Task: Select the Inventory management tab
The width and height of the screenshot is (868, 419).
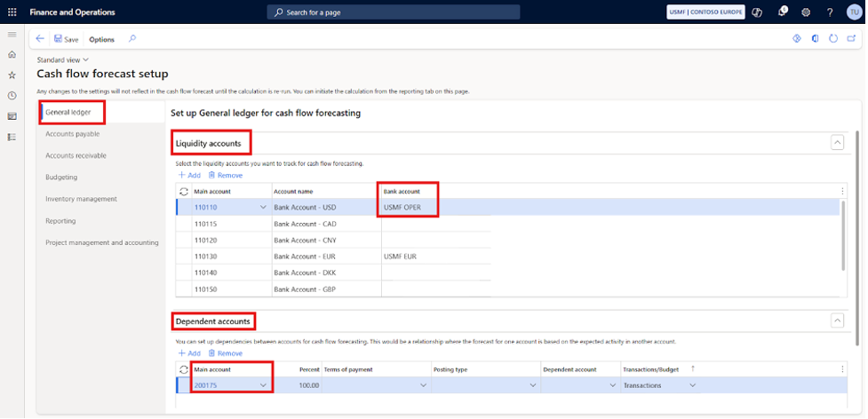Action: [x=81, y=199]
